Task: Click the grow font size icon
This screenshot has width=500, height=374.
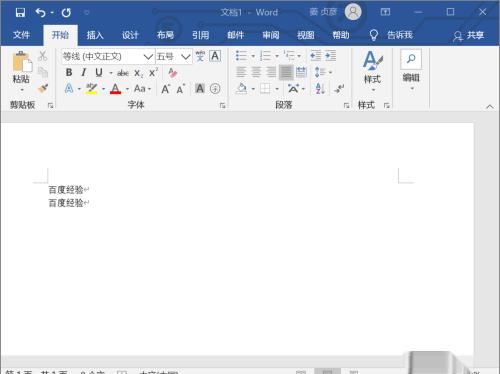Action: [166, 89]
